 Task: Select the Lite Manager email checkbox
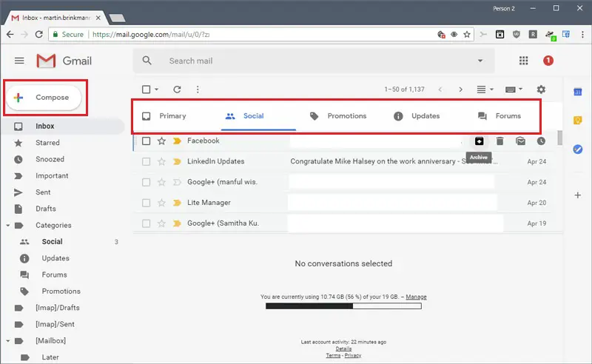click(x=146, y=203)
